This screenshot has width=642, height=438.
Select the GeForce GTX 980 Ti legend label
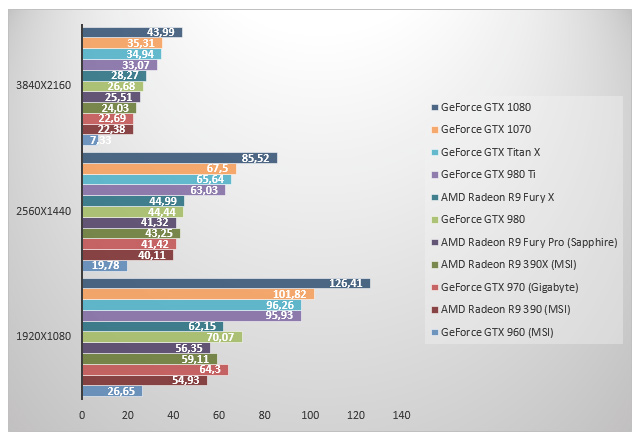click(x=489, y=174)
